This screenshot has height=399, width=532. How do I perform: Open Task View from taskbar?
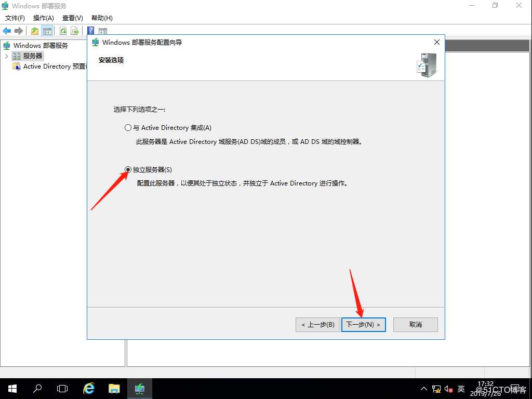tap(62, 389)
